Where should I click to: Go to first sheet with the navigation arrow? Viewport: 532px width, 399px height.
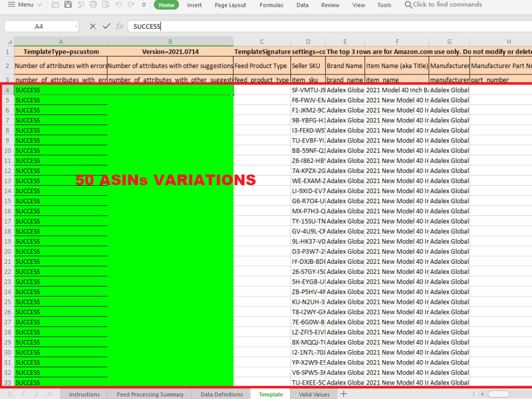coord(10,394)
